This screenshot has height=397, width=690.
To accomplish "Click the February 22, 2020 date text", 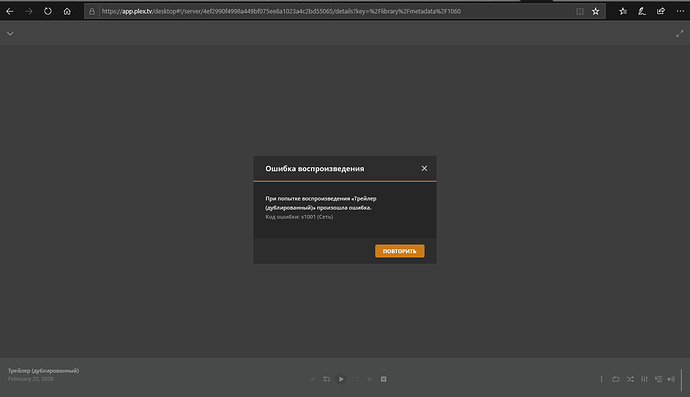I will [x=31, y=379].
